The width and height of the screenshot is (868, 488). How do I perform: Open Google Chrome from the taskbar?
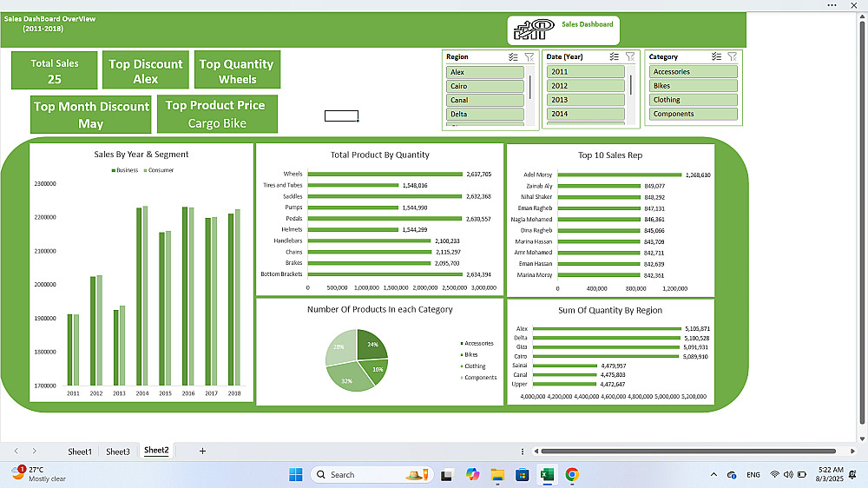(x=572, y=475)
